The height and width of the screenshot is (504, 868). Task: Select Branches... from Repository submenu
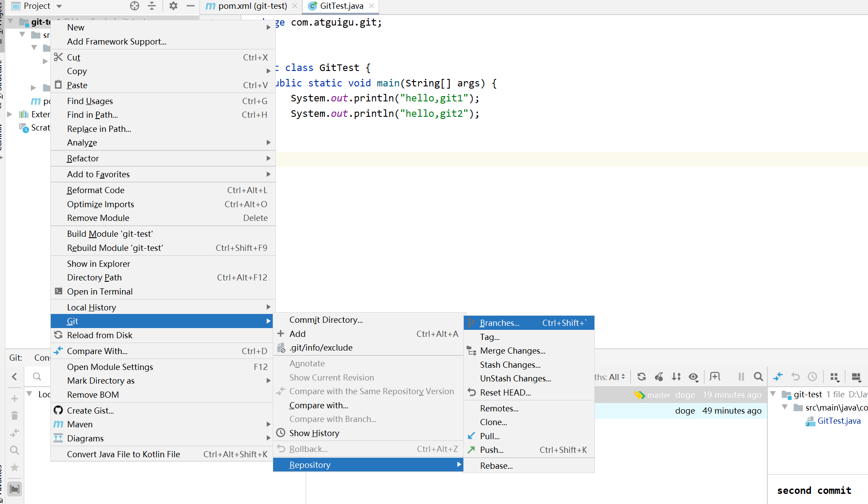500,323
